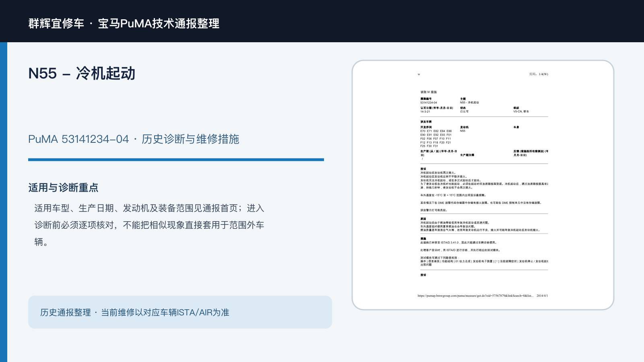Select the 发动机 N55 entry in the document
This screenshot has width=644, height=362.
464,129
